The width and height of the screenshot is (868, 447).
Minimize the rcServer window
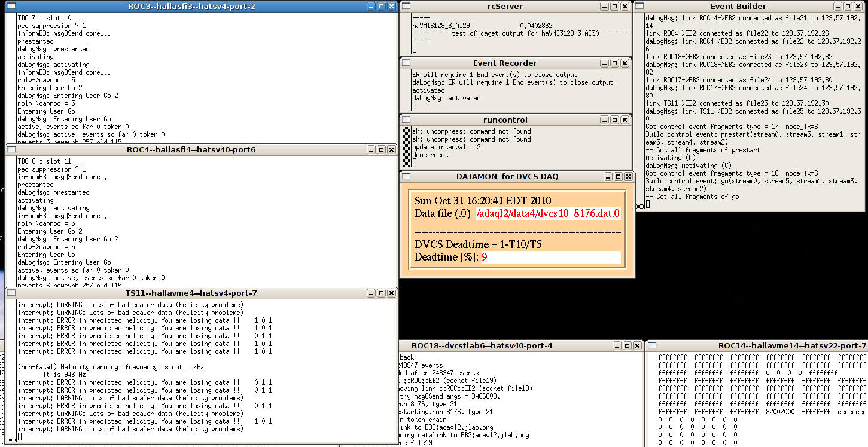click(x=604, y=6)
